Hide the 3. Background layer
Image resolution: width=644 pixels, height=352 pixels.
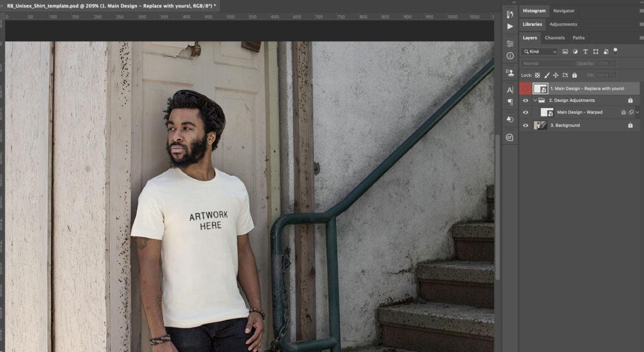pyautogui.click(x=526, y=125)
